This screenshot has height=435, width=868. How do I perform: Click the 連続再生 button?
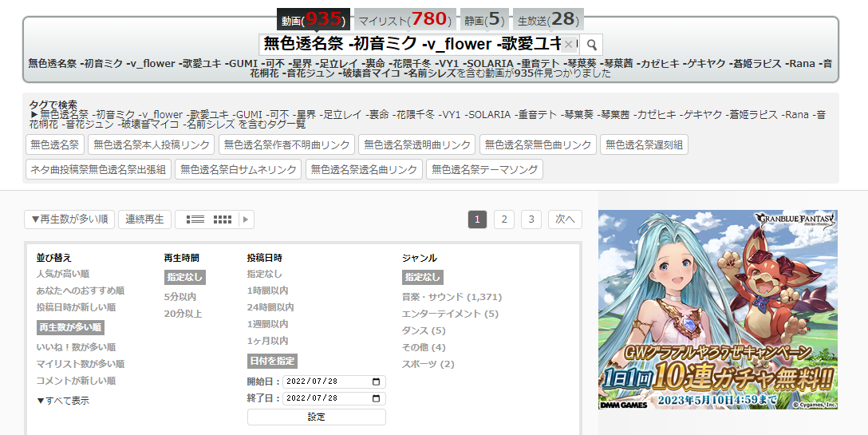144,219
